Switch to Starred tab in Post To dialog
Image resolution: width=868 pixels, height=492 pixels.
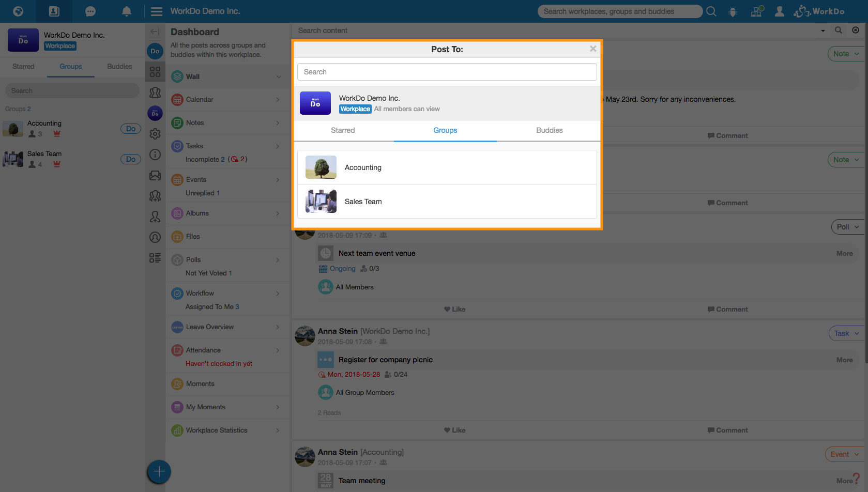[343, 130]
